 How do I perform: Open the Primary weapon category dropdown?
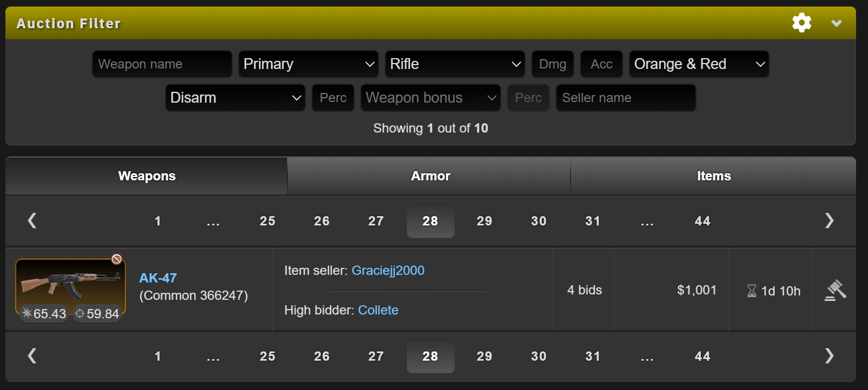(x=308, y=64)
